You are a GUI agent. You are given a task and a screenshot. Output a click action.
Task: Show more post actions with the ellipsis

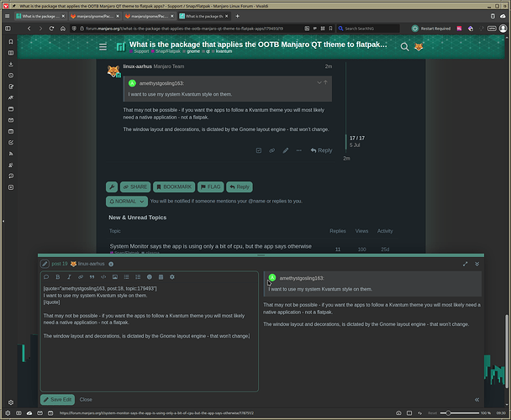(299, 150)
